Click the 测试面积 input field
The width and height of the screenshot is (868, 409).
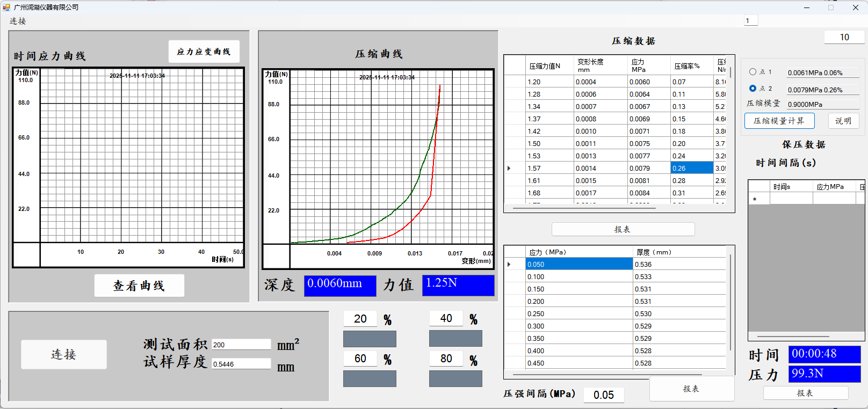(241, 345)
